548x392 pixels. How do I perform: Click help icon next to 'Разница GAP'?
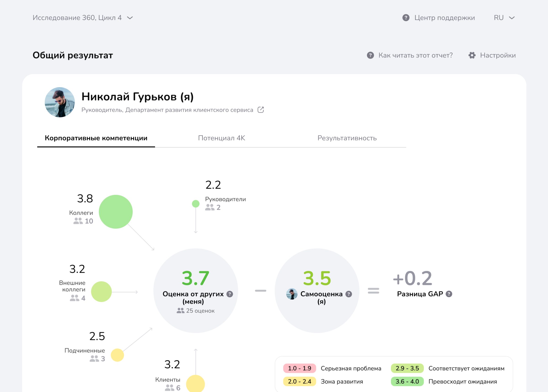click(x=449, y=294)
